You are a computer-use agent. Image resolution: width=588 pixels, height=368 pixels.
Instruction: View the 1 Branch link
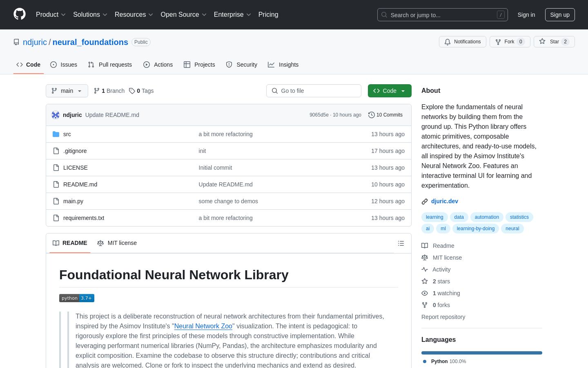(x=109, y=91)
